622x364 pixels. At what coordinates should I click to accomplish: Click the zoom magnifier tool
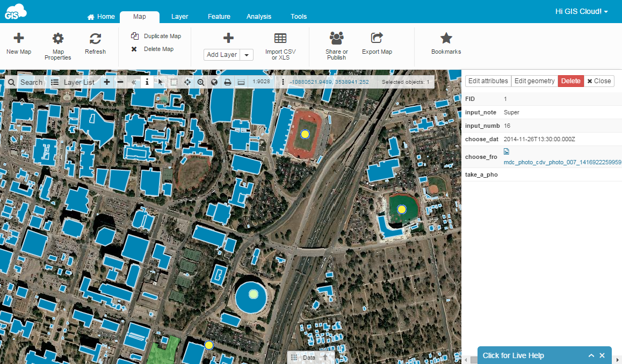pos(201,82)
